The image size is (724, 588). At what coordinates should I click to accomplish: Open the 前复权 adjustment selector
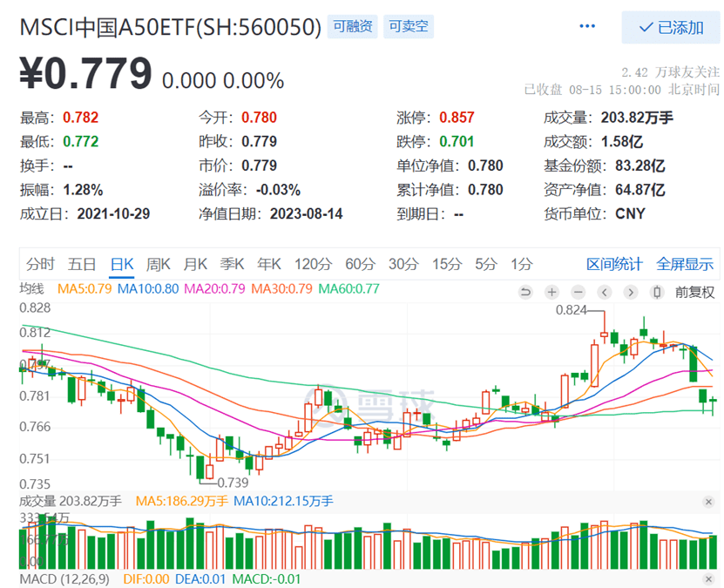(694, 292)
